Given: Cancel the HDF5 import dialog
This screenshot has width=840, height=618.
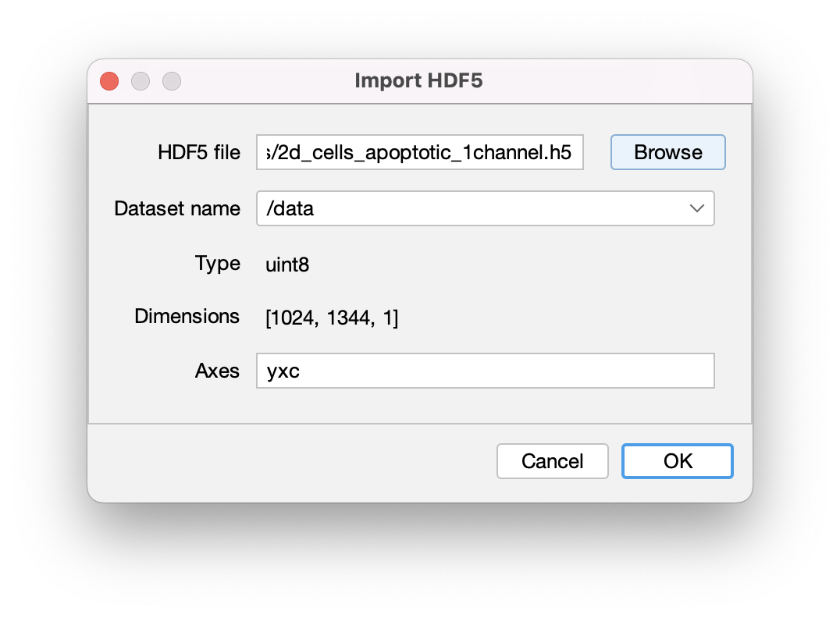Looking at the screenshot, I should 552,461.
